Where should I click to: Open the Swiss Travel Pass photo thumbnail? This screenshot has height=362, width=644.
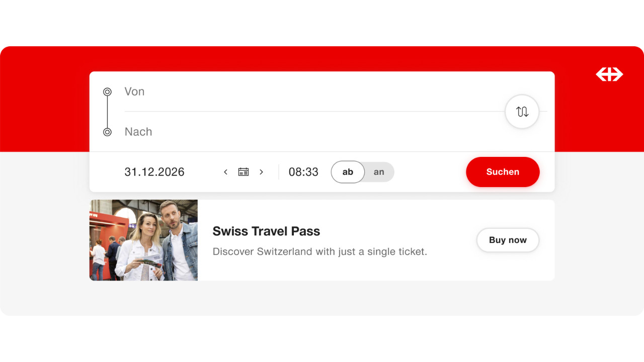143,240
